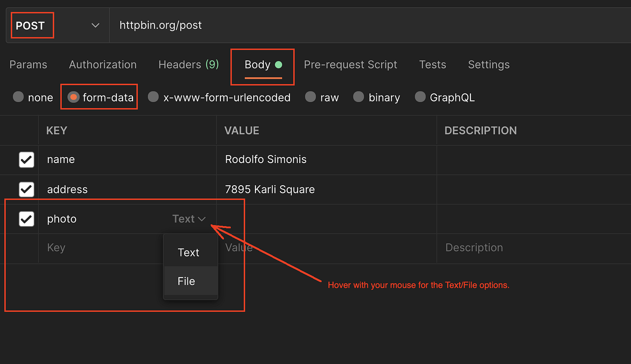Click the request URL field httpbin.org/post
This screenshot has height=364, width=631.
[370, 25]
